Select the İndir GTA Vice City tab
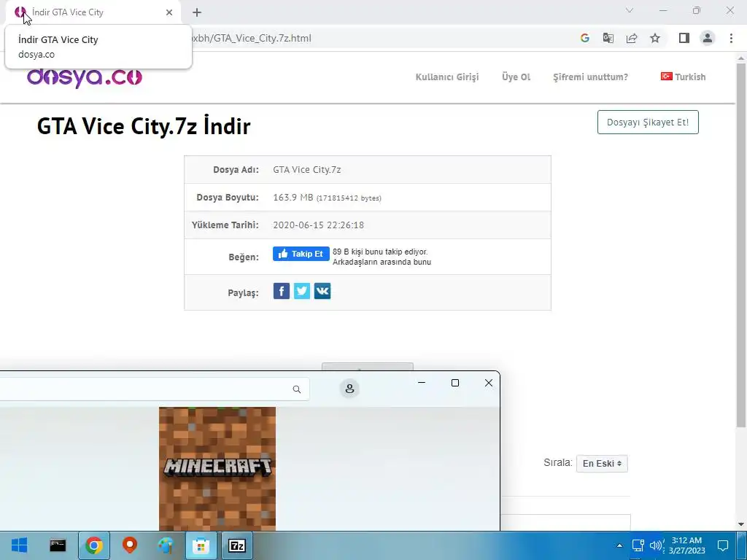The image size is (747, 560). (x=93, y=12)
